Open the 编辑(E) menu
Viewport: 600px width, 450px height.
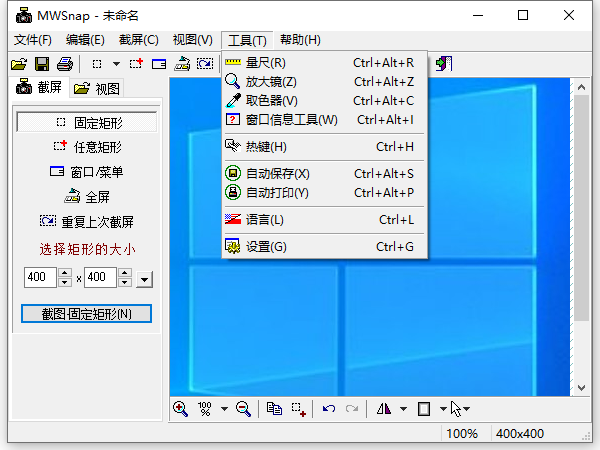(x=85, y=40)
